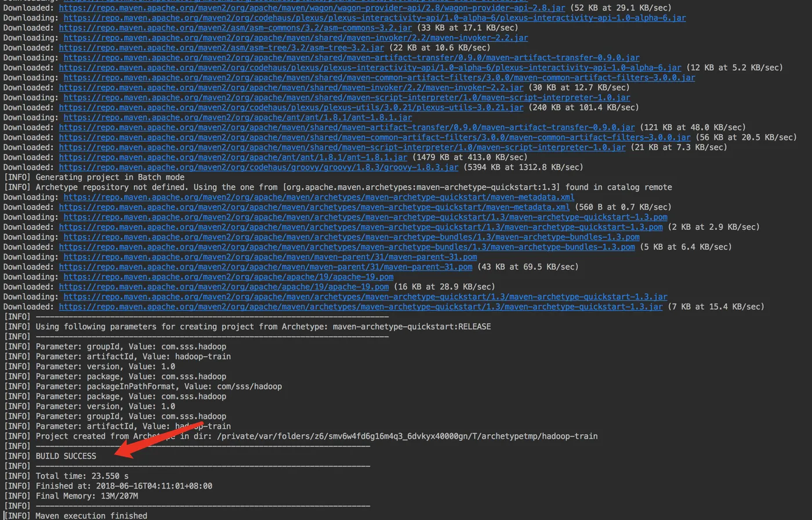This screenshot has height=520, width=812.
Task: Open the Downloaded maven-parent-31.pom link (43 KB)
Action: click(x=266, y=267)
